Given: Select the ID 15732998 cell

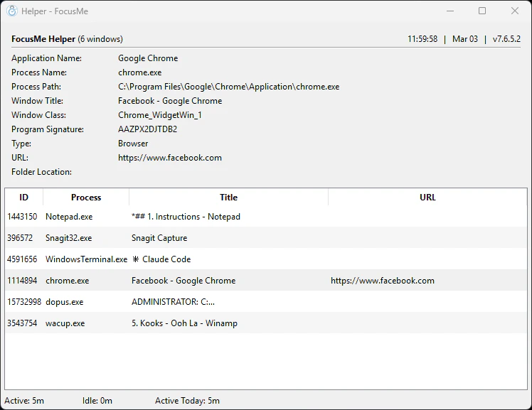Looking at the screenshot, I should point(24,302).
